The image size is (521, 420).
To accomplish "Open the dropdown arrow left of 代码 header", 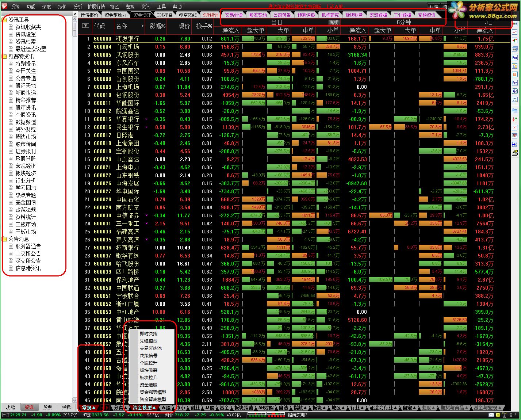I will (x=85, y=26).
